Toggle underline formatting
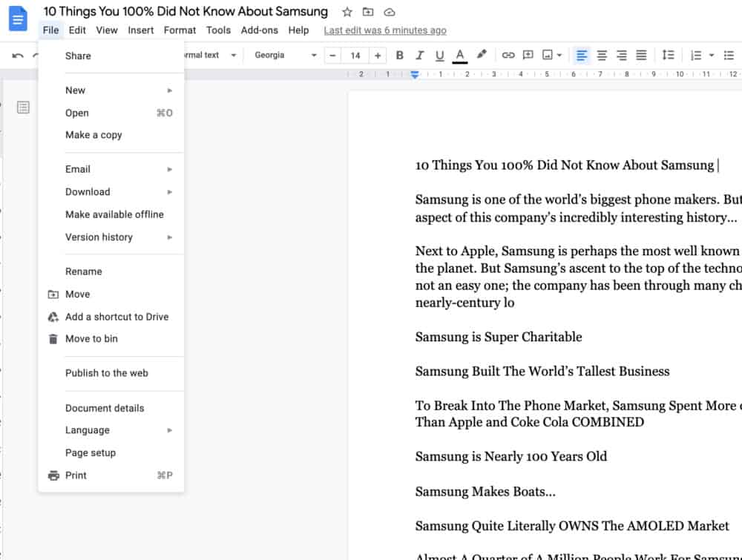The width and height of the screenshot is (742, 560). click(x=439, y=56)
